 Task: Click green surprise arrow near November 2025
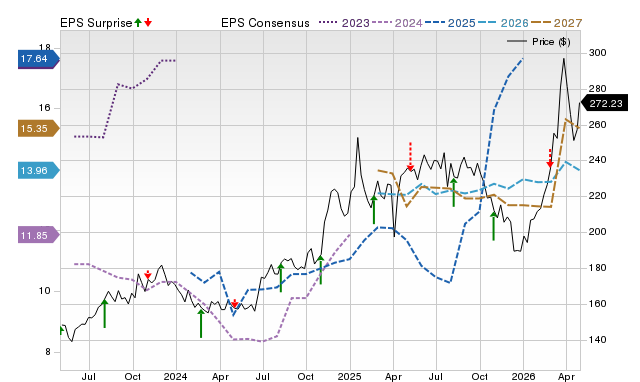click(493, 226)
